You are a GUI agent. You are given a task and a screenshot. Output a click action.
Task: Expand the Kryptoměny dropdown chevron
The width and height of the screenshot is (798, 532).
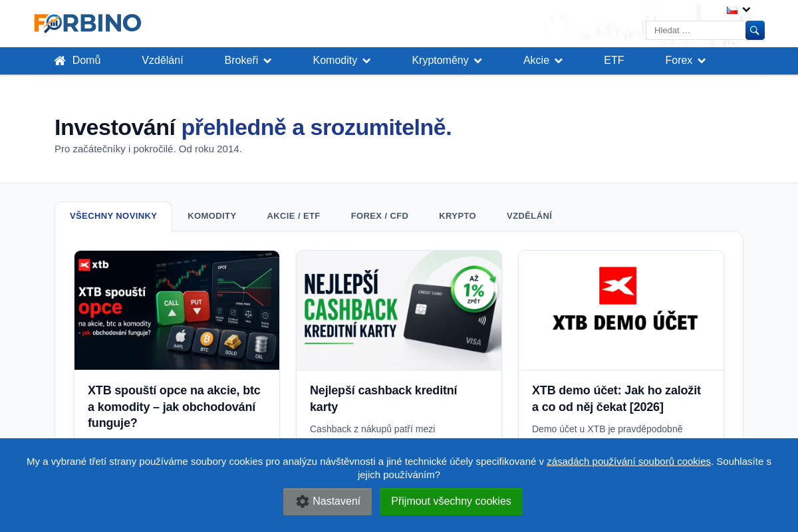pos(477,61)
